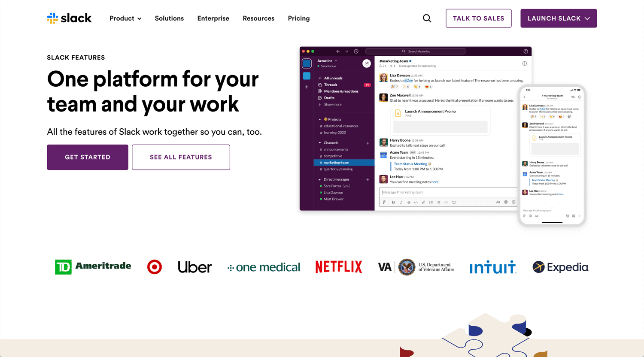Click the lightning shortcuts icon in composer
644x357 pixels.
(384, 202)
